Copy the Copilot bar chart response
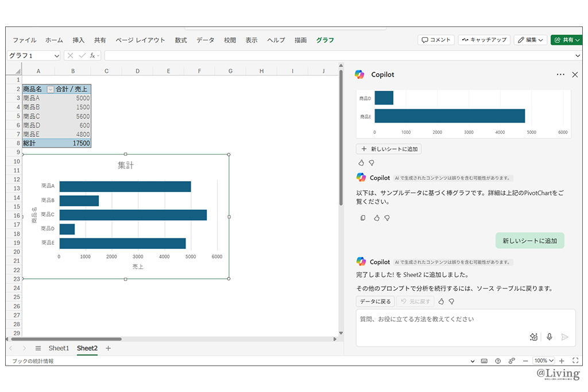588x392 pixels. [363, 218]
